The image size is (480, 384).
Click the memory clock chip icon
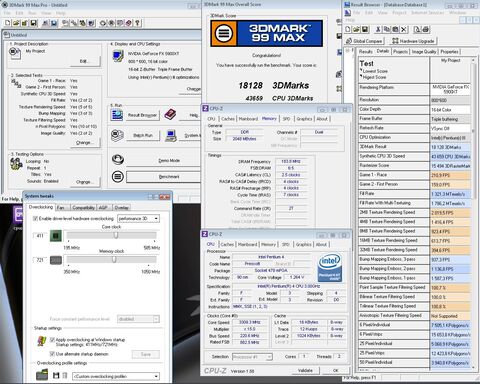[x=56, y=260]
